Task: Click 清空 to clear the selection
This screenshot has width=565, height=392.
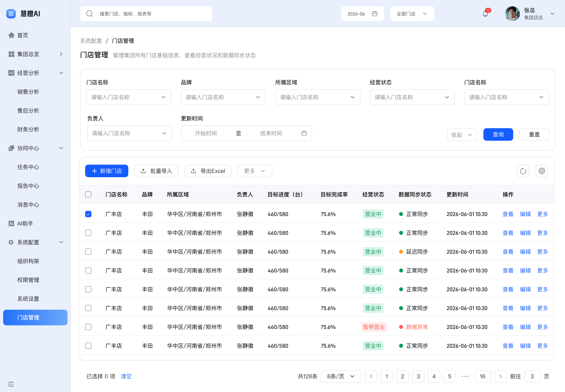Action: click(x=126, y=376)
